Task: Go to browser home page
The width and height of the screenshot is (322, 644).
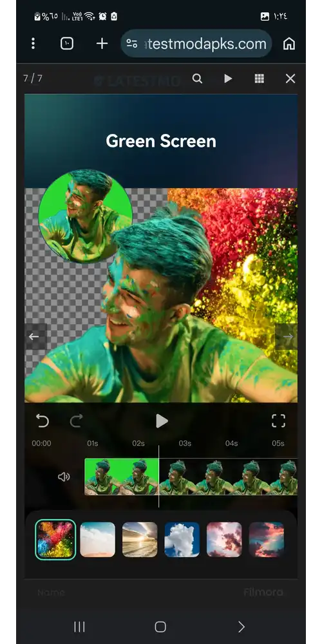Action: pos(289,44)
